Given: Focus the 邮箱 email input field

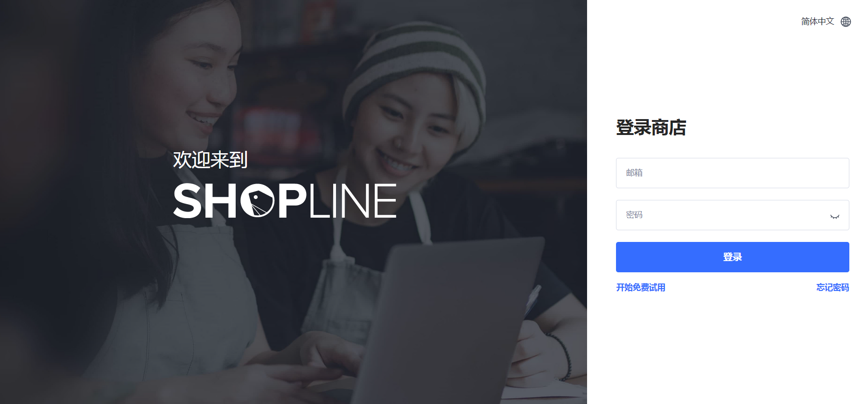Looking at the screenshot, I should coord(732,173).
